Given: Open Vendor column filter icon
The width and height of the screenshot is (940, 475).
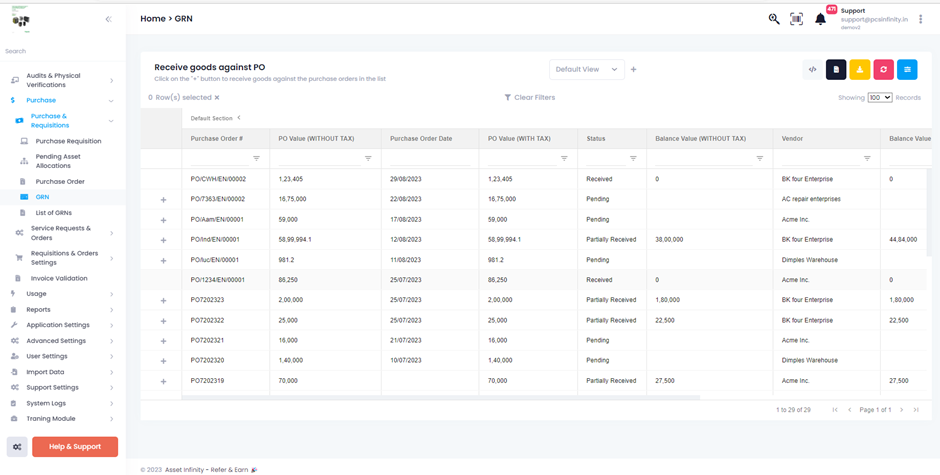Looking at the screenshot, I should [x=867, y=158].
